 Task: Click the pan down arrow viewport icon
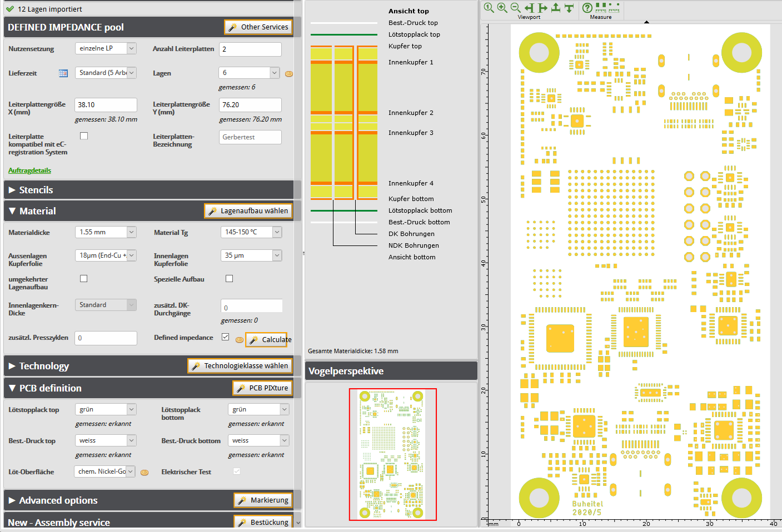point(569,8)
